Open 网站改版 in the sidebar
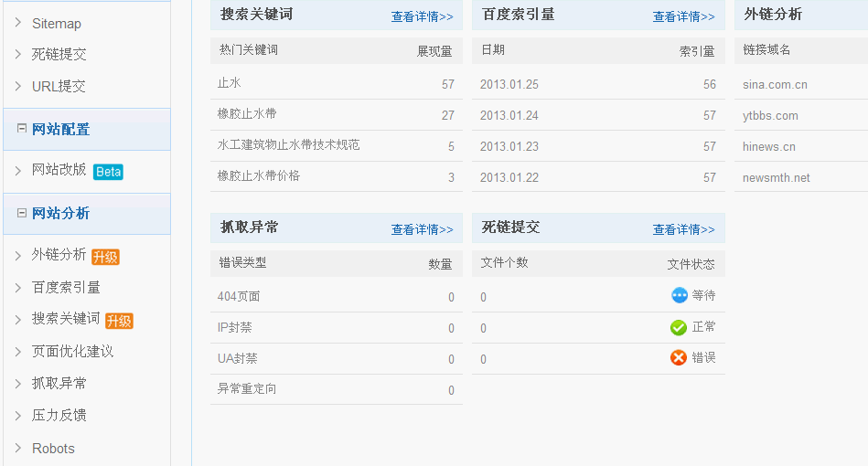The width and height of the screenshot is (868, 466). click(59, 170)
